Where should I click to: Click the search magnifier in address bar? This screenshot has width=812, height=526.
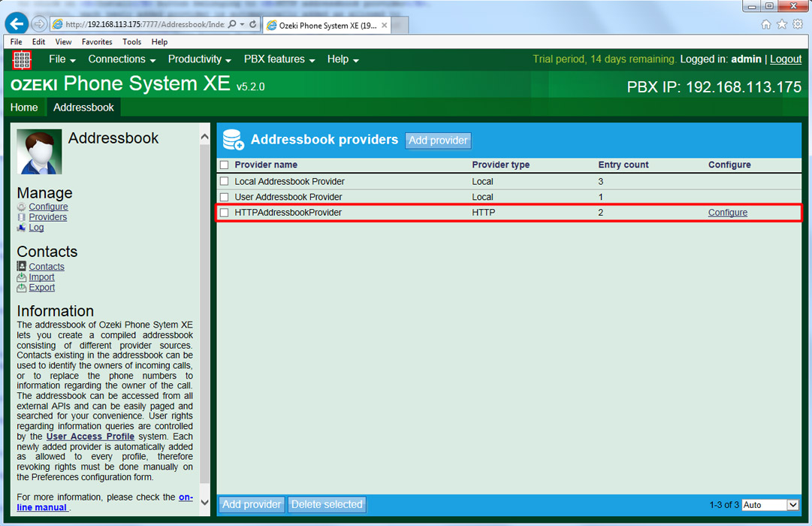(x=232, y=24)
